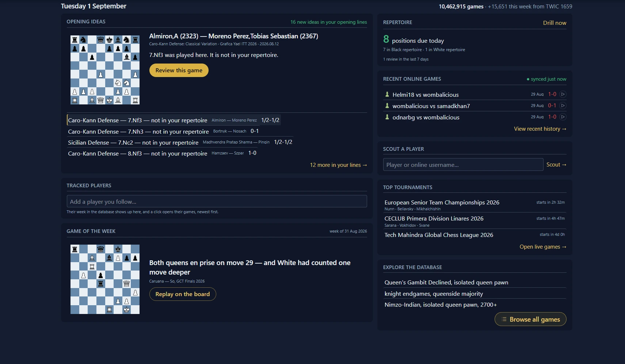Click pawn icon beside Helmi18 vs wombalicious
The image size is (625, 364).
[x=387, y=94]
